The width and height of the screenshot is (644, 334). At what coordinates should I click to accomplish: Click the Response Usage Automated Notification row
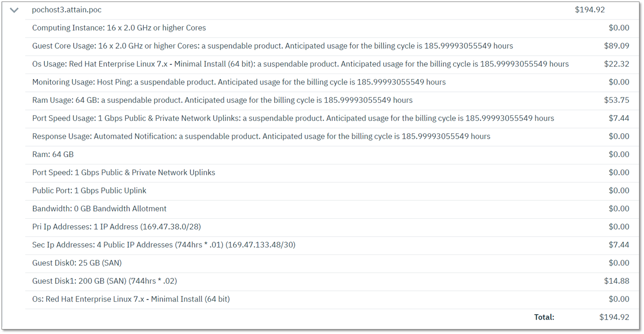[x=261, y=136]
